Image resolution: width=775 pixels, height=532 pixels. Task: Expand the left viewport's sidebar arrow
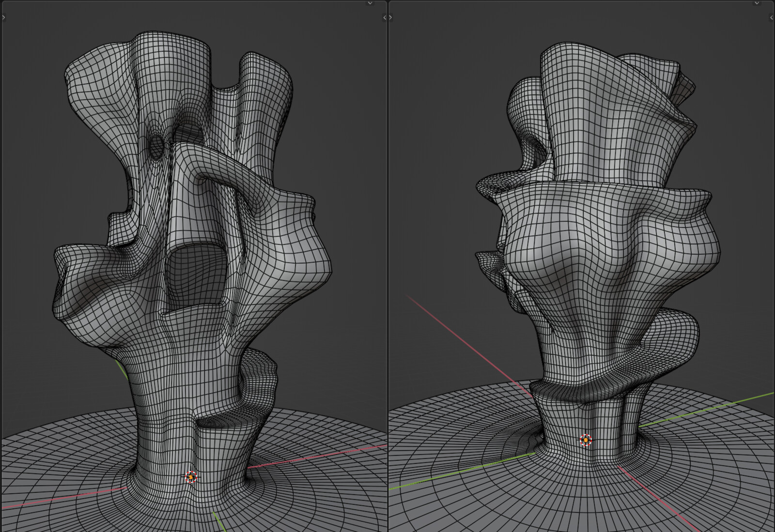coord(385,17)
